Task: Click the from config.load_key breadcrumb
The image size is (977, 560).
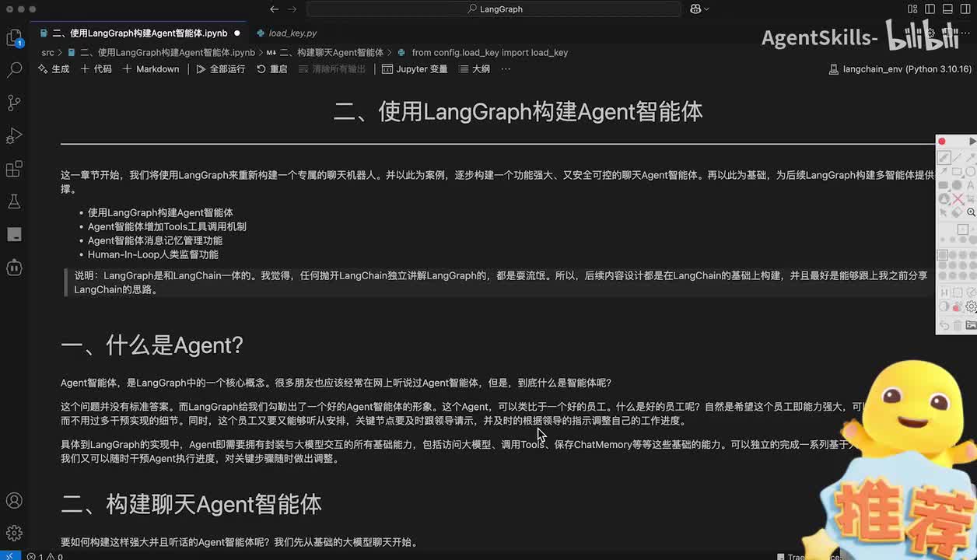Action: 482,53
